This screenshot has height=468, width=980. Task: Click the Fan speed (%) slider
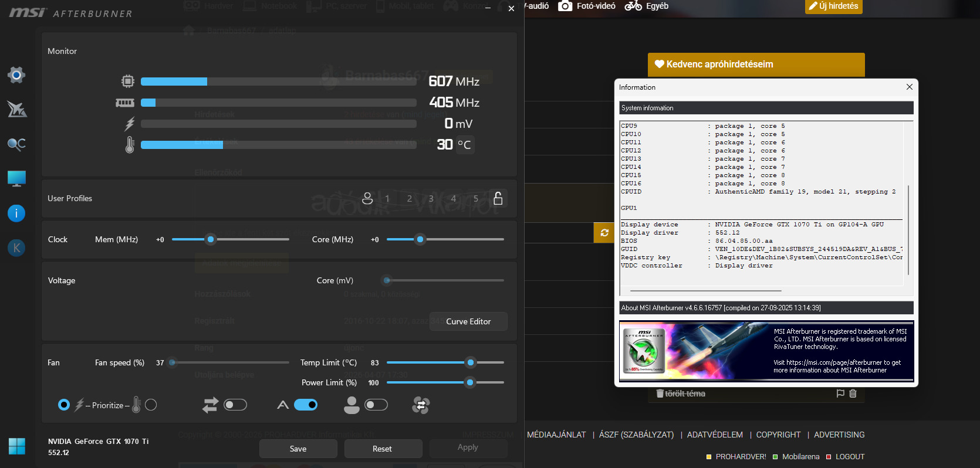click(229, 362)
